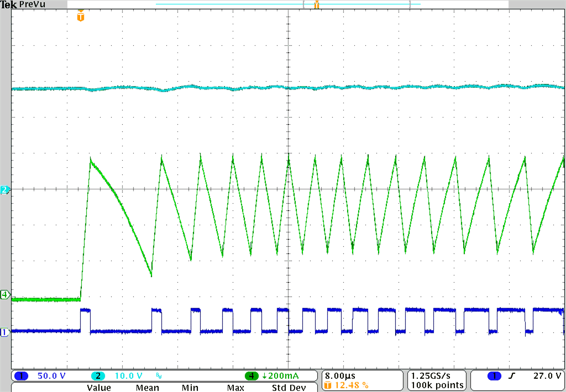Image resolution: width=566 pixels, height=392 pixels.
Task: Select the Value measurement column header
Action: pyautogui.click(x=98, y=388)
